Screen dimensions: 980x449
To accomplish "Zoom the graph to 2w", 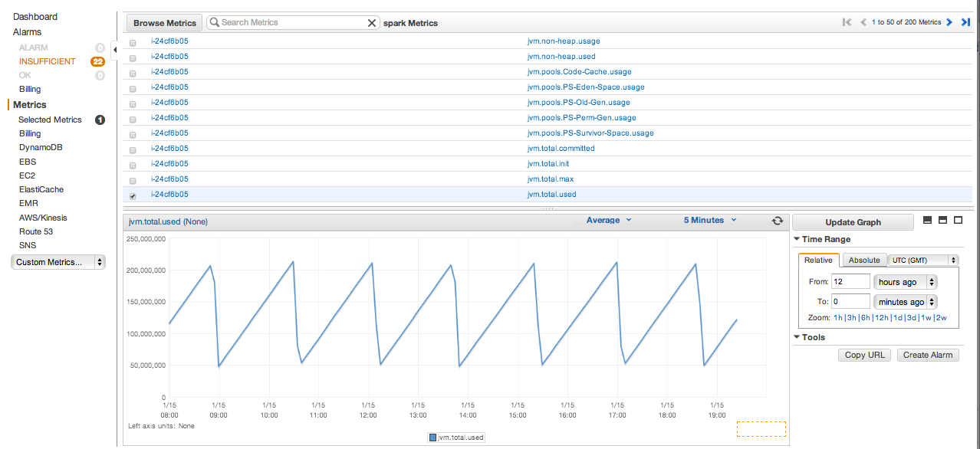I will click(941, 317).
